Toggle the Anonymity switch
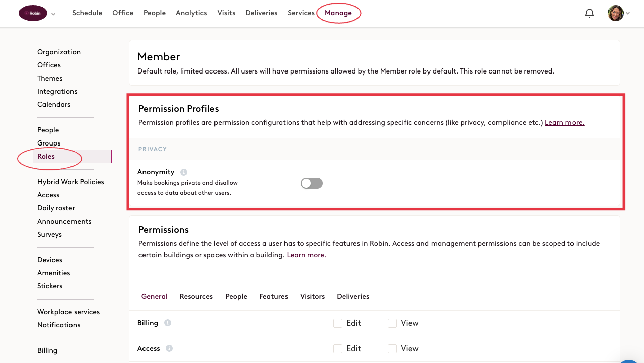Viewport: 644px width, 363px height. [312, 183]
